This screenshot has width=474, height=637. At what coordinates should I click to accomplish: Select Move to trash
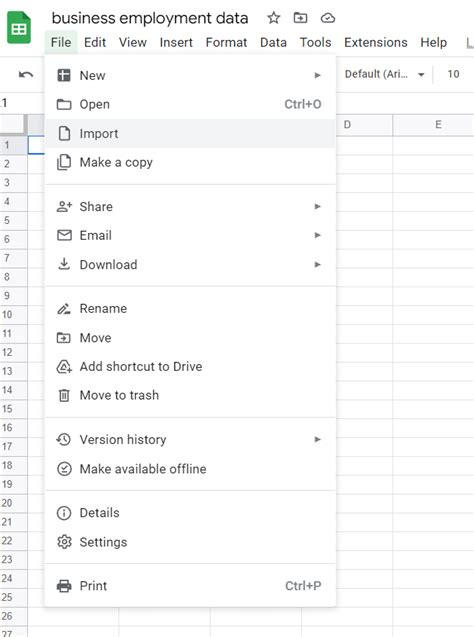(190, 395)
